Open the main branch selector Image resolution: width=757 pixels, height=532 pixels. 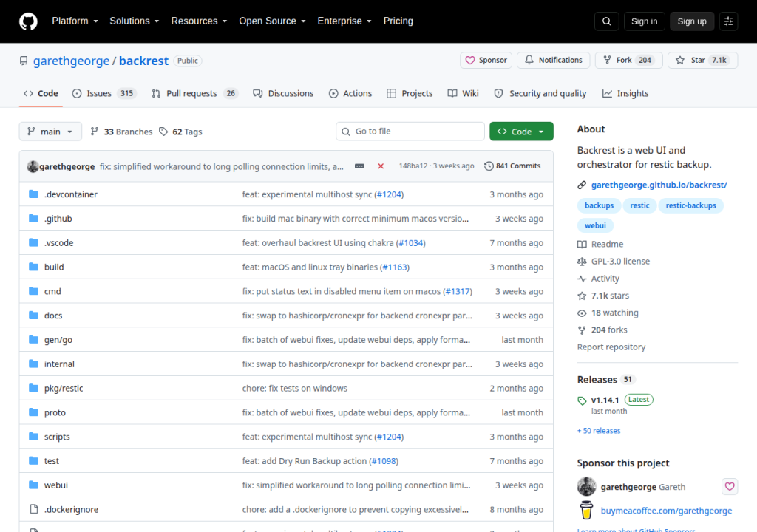tap(50, 132)
